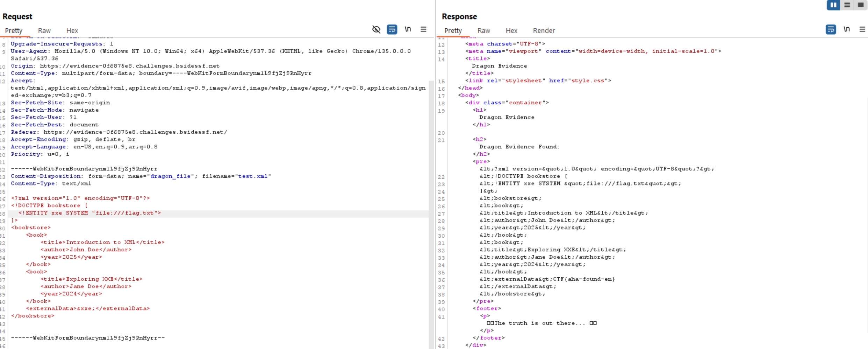Click the Accept-Language header line

(x=84, y=147)
